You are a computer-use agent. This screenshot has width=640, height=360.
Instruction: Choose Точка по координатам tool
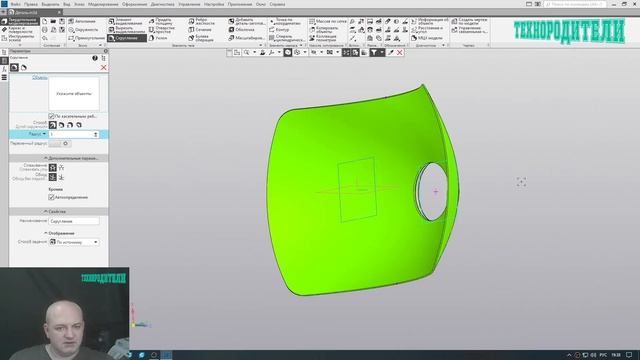coord(286,21)
